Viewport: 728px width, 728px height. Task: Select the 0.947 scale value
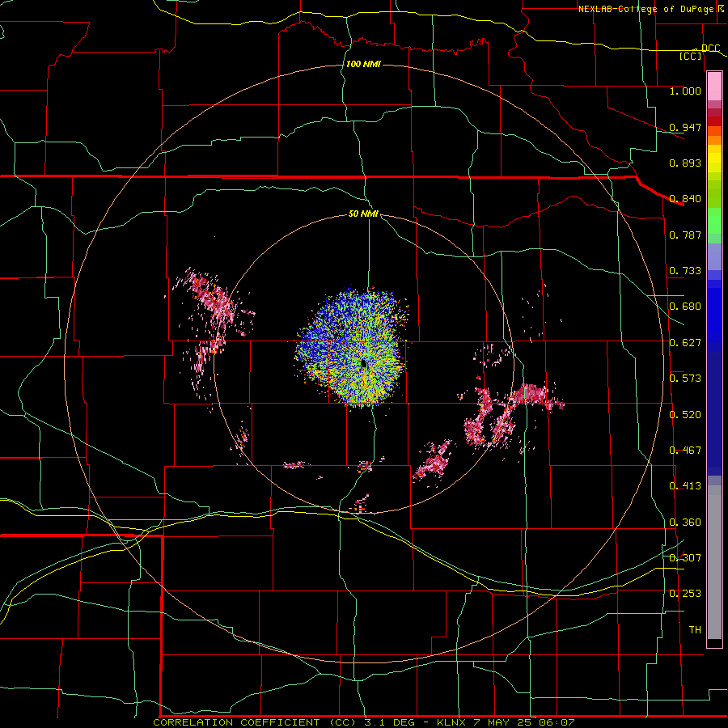(685, 127)
